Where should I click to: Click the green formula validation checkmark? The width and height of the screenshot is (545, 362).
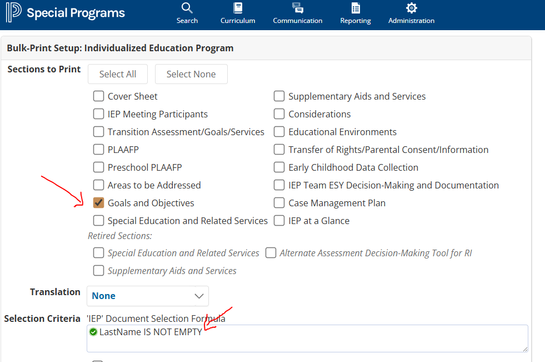pos(93,332)
